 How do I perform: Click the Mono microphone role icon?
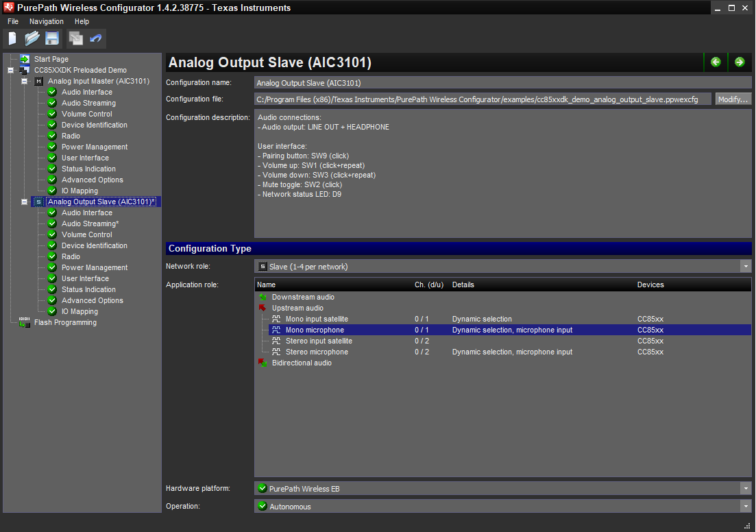pos(276,330)
